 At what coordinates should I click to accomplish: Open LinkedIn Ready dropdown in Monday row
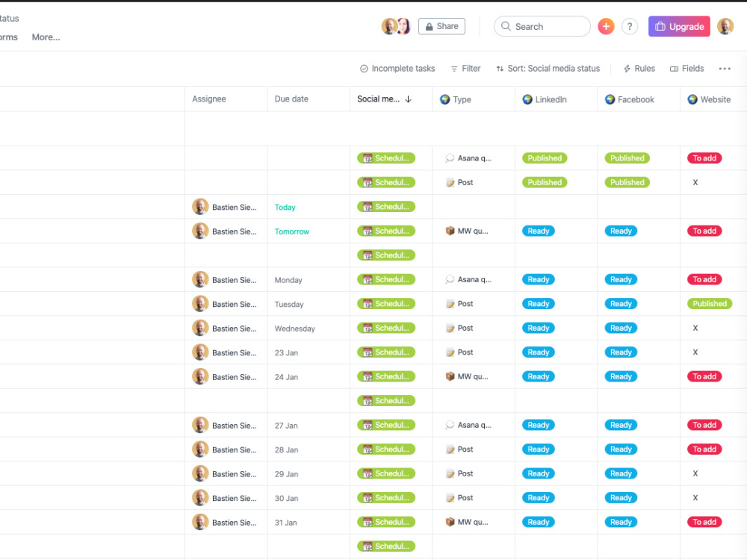click(x=539, y=279)
